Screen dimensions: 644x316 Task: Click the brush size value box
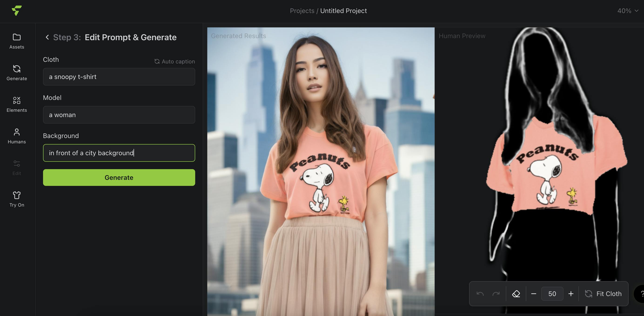552,294
